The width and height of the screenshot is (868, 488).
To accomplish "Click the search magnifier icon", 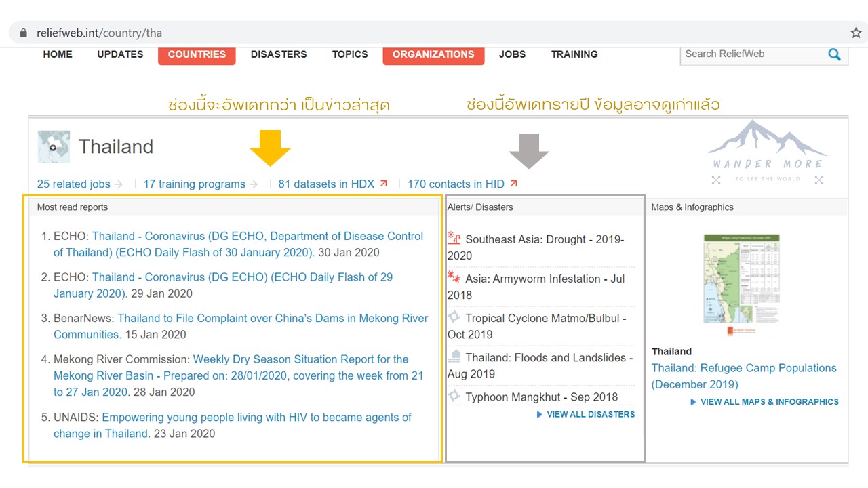I will (x=834, y=54).
